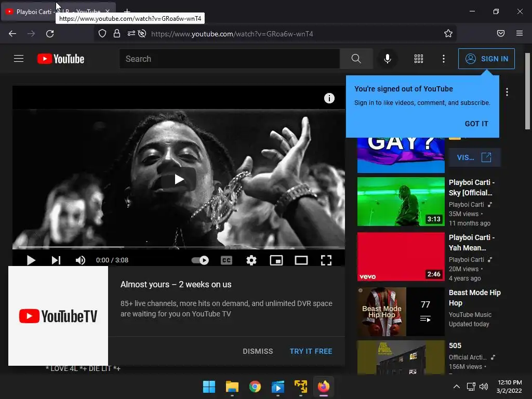The width and height of the screenshot is (532, 399).
Task: Open YouTube settings three-dot menu
Action: (x=444, y=59)
